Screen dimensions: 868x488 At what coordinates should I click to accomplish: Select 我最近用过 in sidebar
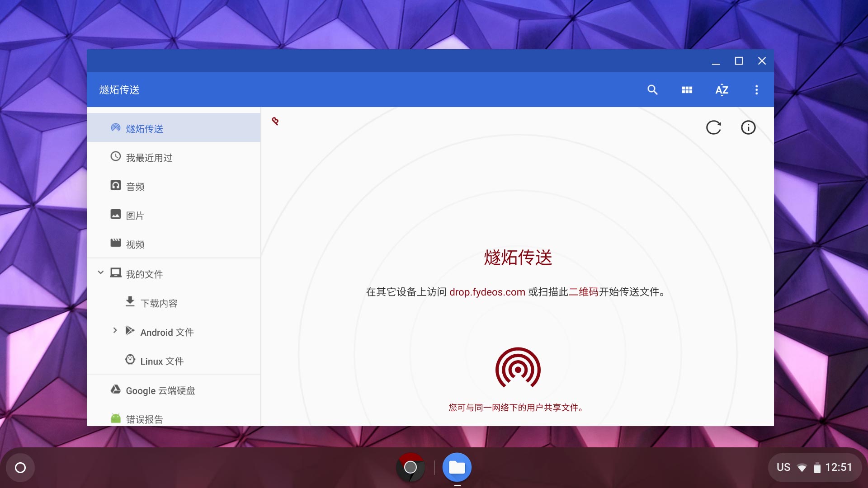click(149, 158)
